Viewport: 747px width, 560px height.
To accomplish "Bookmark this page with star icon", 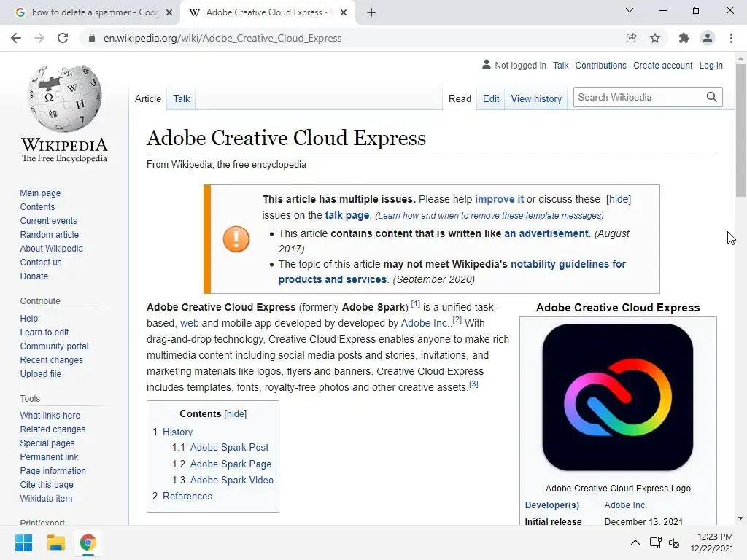I will pos(655,38).
